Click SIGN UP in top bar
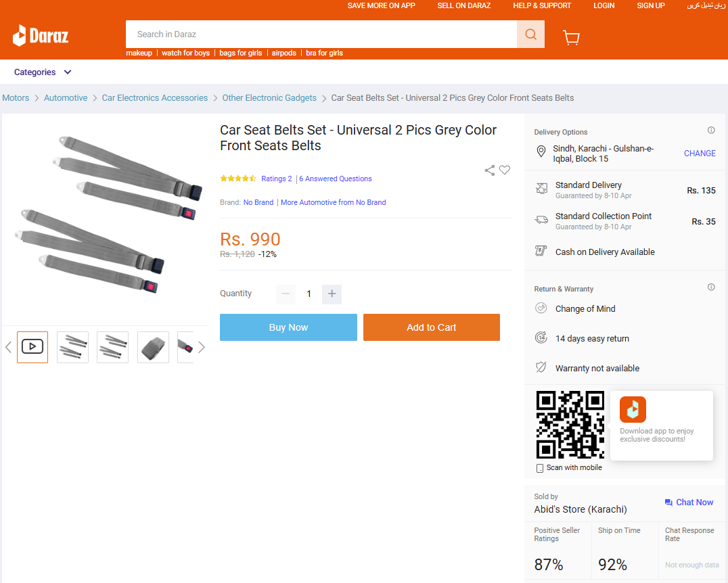The height and width of the screenshot is (583, 728). 650,5
